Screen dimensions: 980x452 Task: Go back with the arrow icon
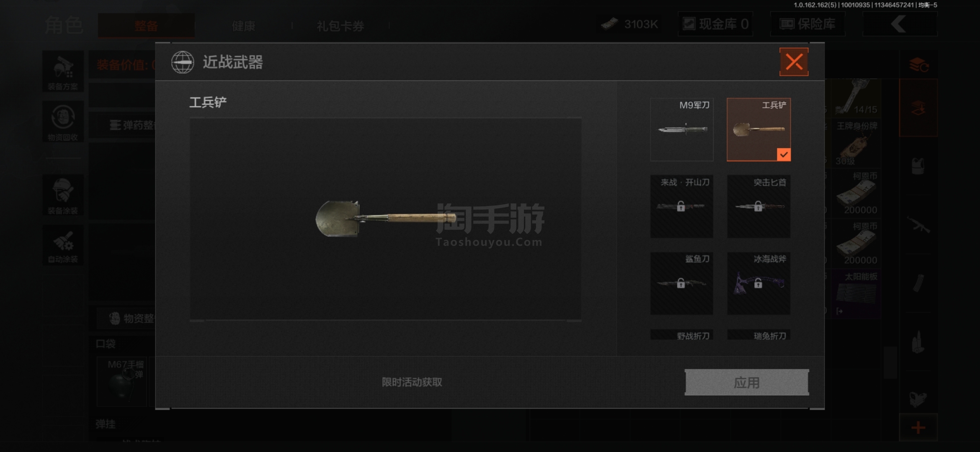point(900,24)
